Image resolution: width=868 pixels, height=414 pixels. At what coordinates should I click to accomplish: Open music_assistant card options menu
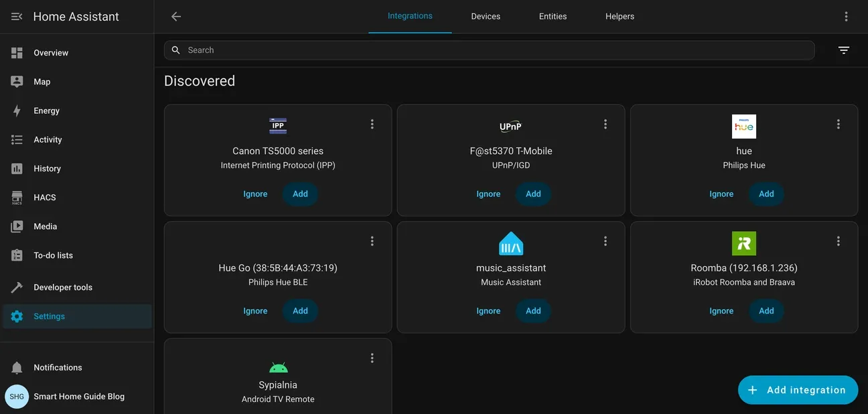pyautogui.click(x=605, y=241)
